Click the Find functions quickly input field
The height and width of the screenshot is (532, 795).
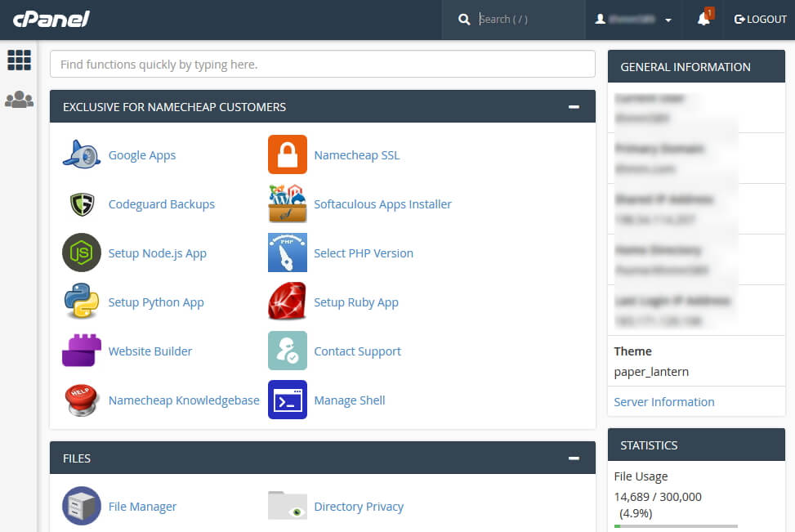(x=323, y=65)
